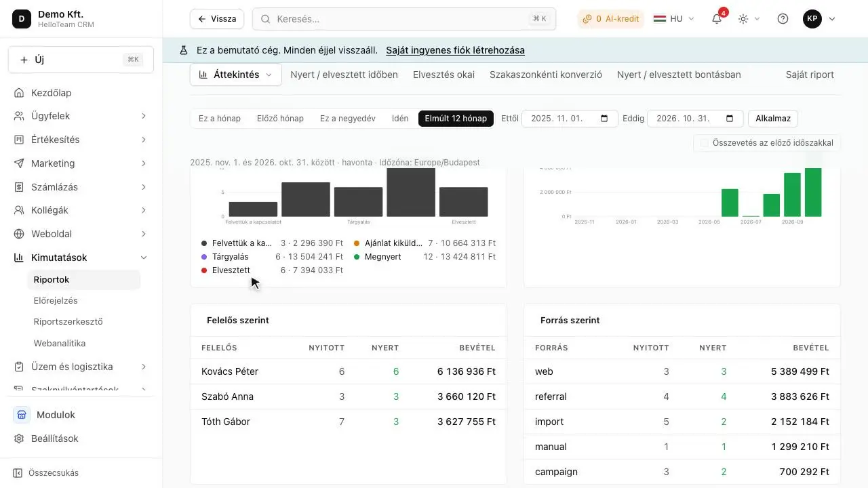Viewport: 868px width, 488px height.
Task: Switch to Elvesztés okai tab
Action: [x=444, y=75]
